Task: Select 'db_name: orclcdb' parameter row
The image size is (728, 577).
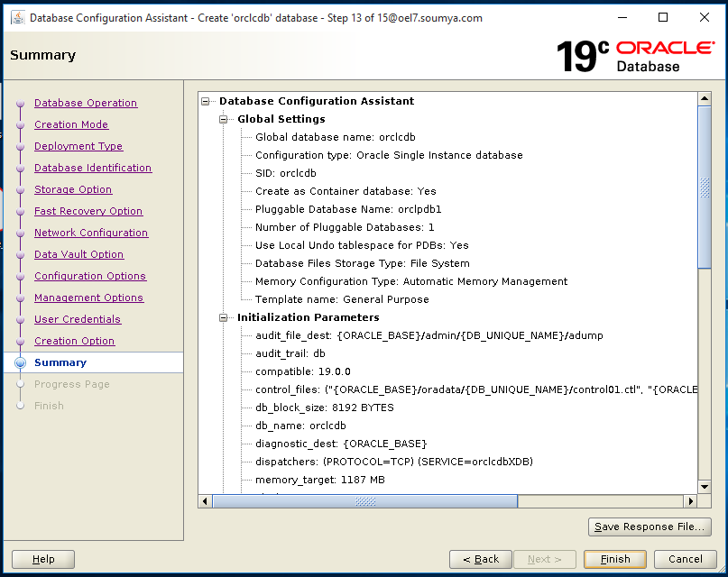Action: tap(300, 426)
